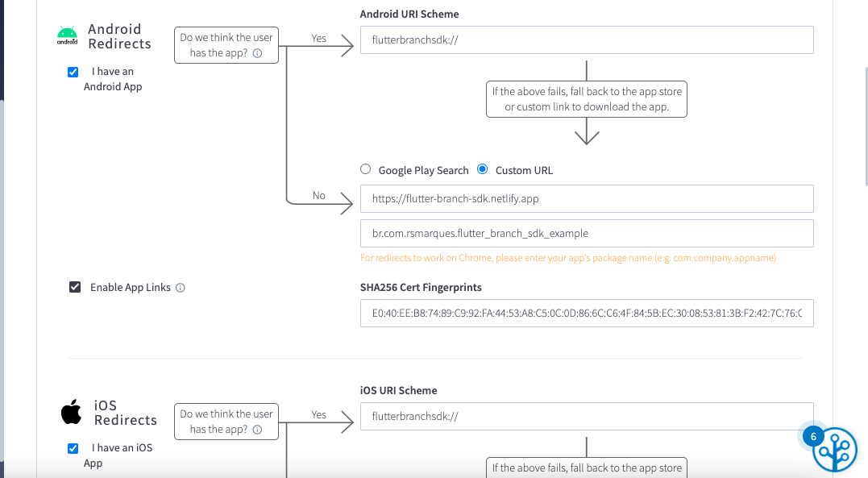Screen dimensions: 868x478
Task: Uncheck 'I have an Android App'
Action: (73, 72)
